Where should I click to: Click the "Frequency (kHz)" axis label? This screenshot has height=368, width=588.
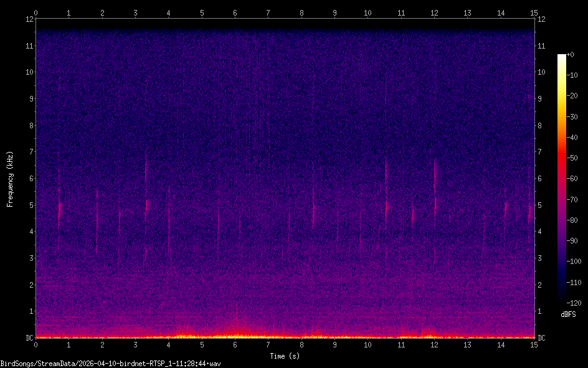tap(10, 179)
